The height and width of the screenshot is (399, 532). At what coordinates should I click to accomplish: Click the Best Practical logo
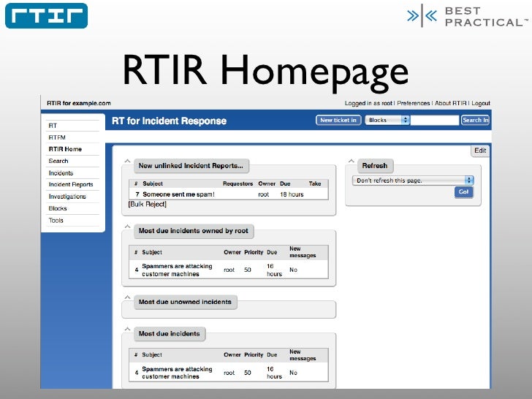click(x=468, y=16)
